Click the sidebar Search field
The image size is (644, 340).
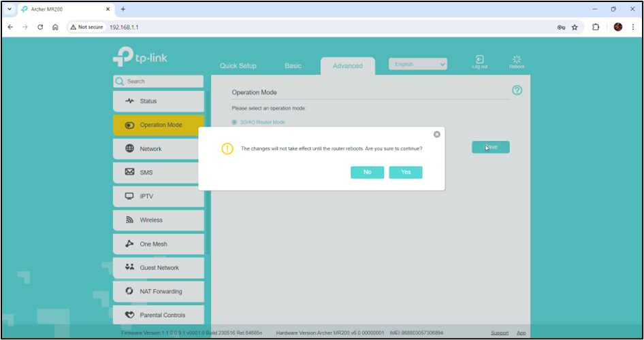(x=159, y=82)
